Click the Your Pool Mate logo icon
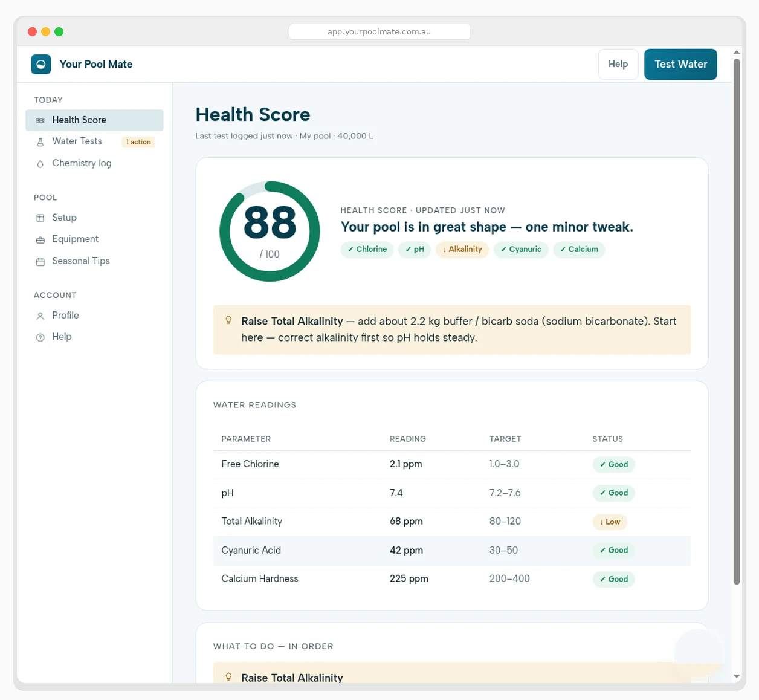759x700 pixels. pyautogui.click(x=41, y=64)
